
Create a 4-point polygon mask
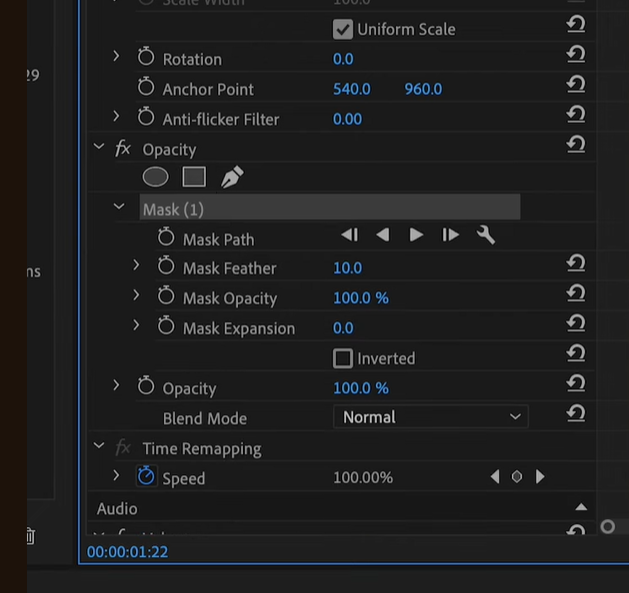pyautogui.click(x=194, y=177)
